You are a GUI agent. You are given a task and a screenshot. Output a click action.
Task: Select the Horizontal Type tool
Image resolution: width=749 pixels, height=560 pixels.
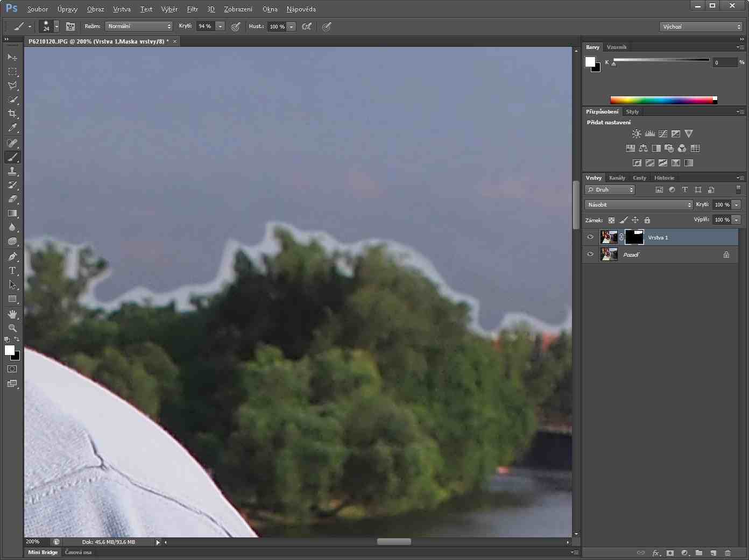12,271
